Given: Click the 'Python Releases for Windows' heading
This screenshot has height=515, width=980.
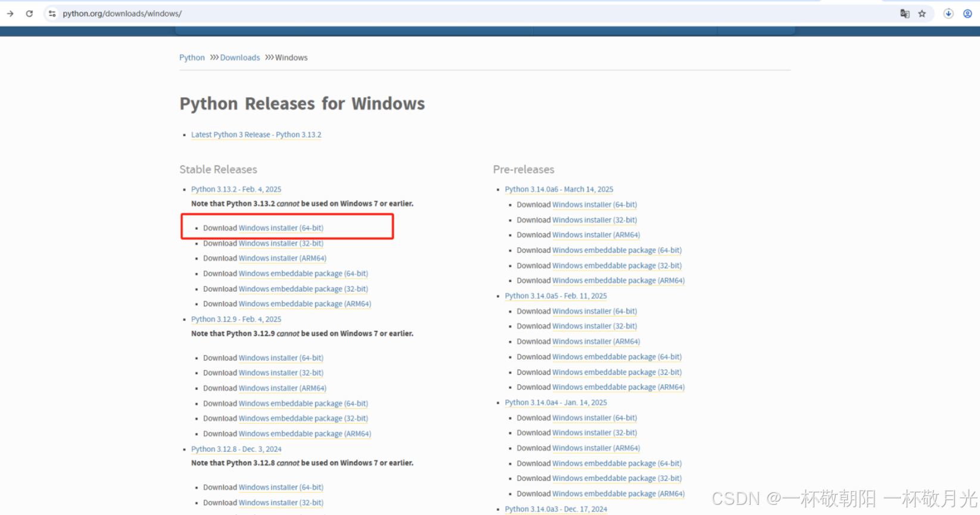Looking at the screenshot, I should (302, 104).
